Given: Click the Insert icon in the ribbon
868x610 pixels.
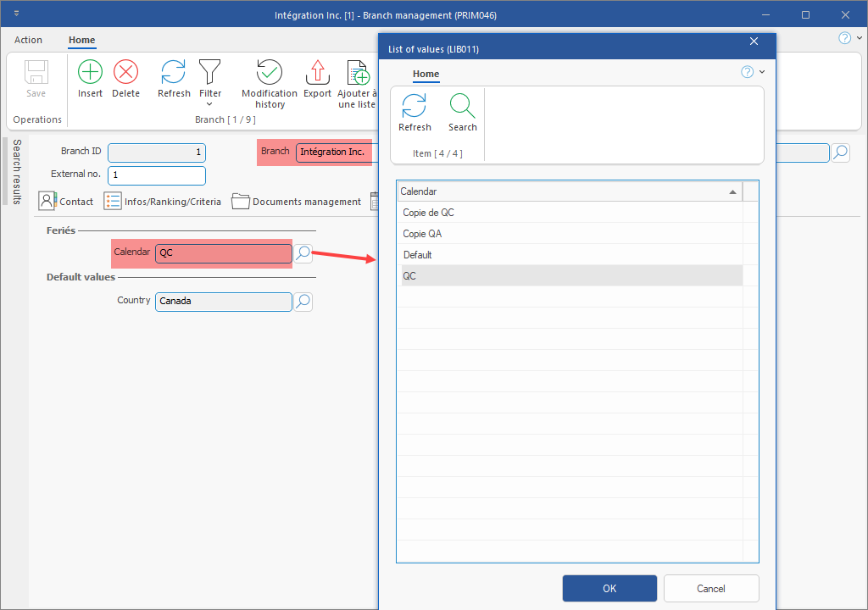Looking at the screenshot, I should tap(90, 73).
